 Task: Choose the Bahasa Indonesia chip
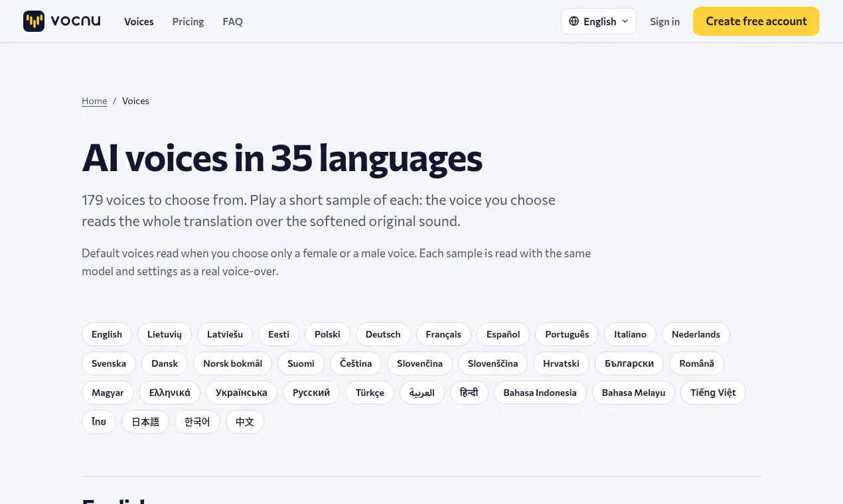coord(540,393)
